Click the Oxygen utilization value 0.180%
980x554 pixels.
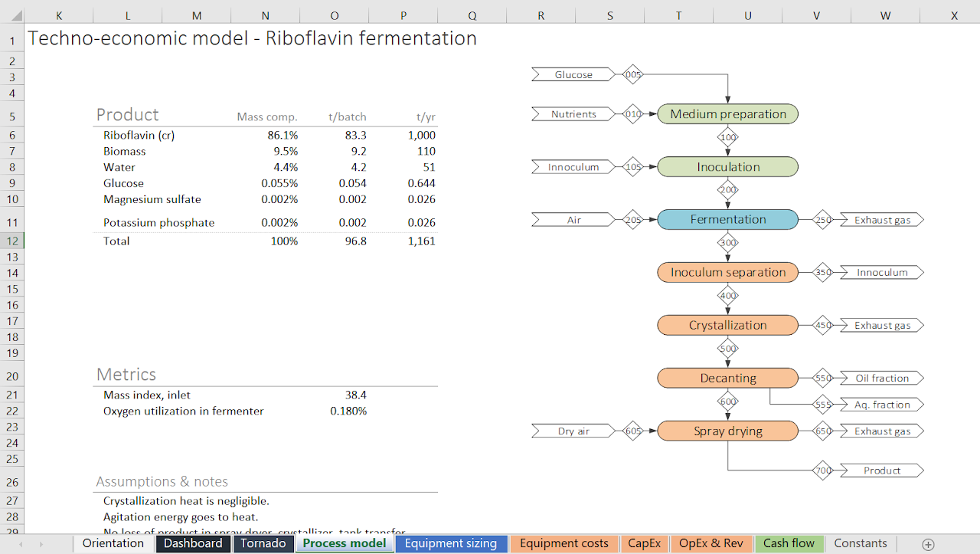pyautogui.click(x=348, y=411)
